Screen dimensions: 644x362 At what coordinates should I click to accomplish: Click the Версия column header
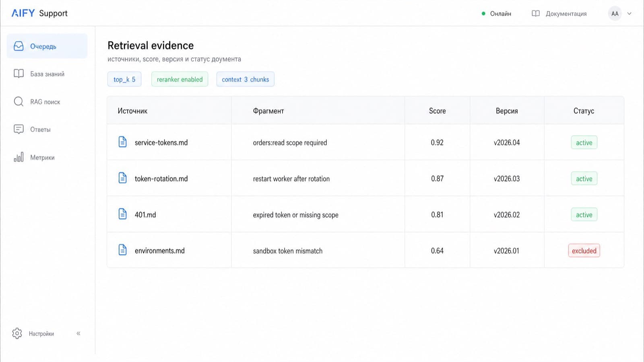coord(507,111)
